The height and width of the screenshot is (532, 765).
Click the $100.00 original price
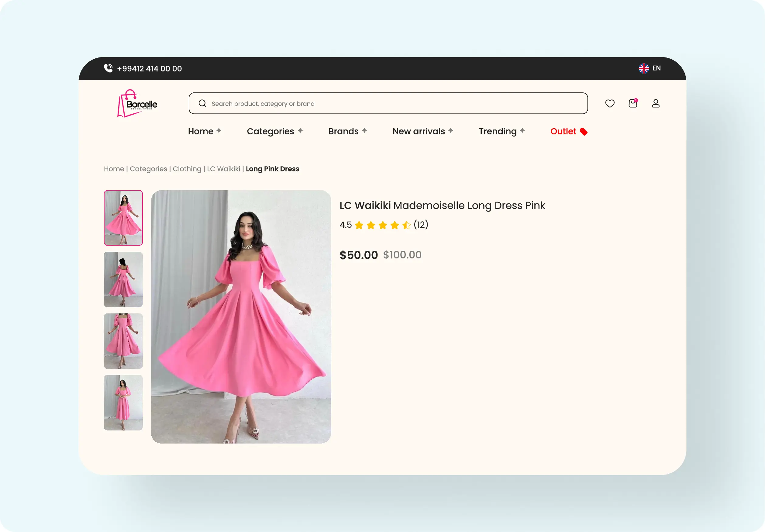[x=402, y=255]
